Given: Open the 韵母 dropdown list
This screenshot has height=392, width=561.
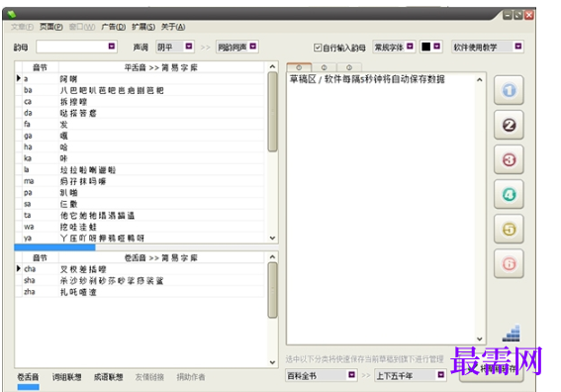Looking at the screenshot, I should tap(112, 47).
